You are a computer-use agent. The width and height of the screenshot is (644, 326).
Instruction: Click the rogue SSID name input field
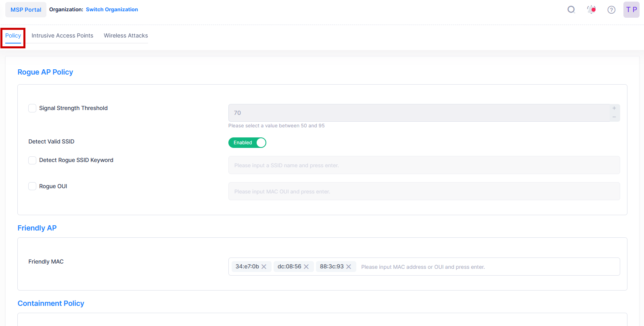pyautogui.click(x=424, y=165)
